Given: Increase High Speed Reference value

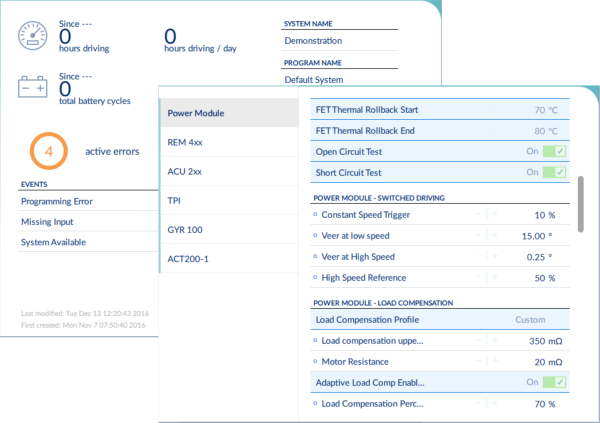Looking at the screenshot, I should (x=495, y=276).
